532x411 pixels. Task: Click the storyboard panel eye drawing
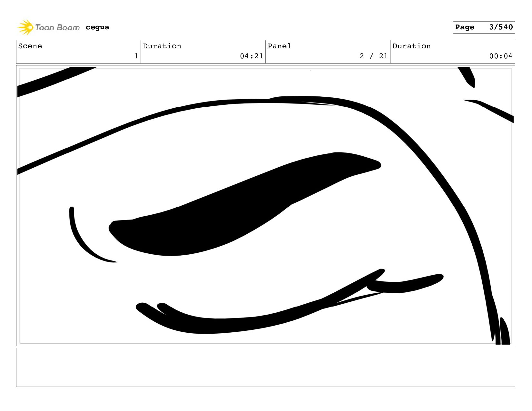point(265,206)
